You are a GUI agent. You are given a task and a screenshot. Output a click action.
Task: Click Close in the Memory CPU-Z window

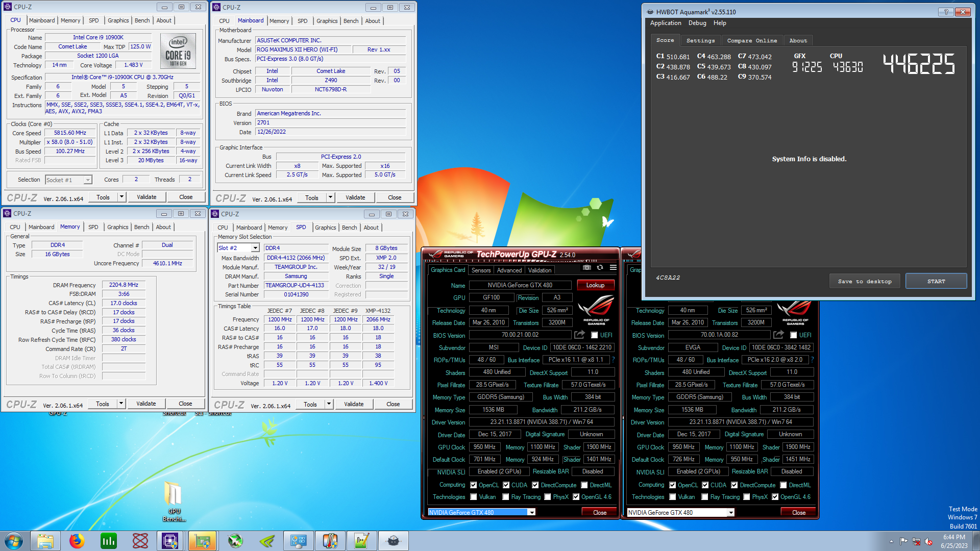[x=185, y=404]
